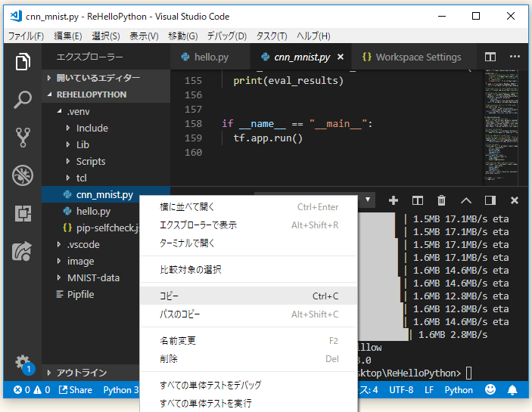Select the Python 3 interpreter in status bar
The image size is (532, 412).
[121, 390]
